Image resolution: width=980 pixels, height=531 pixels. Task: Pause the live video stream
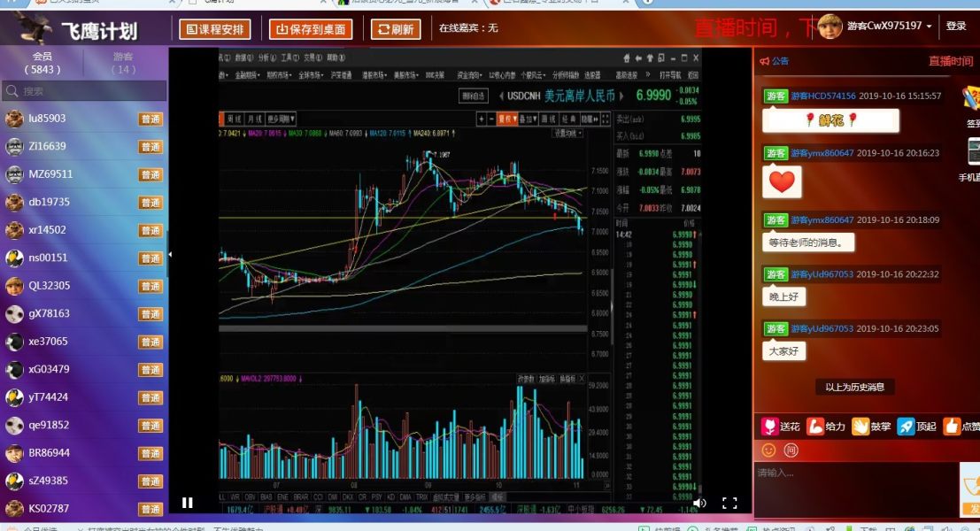(x=187, y=503)
